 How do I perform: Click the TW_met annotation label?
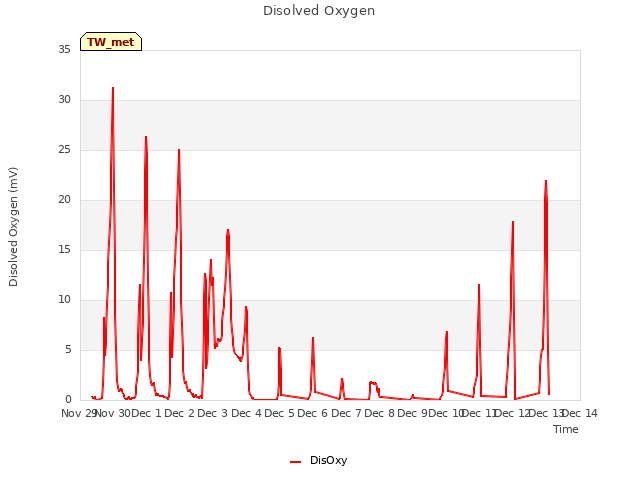[111, 42]
